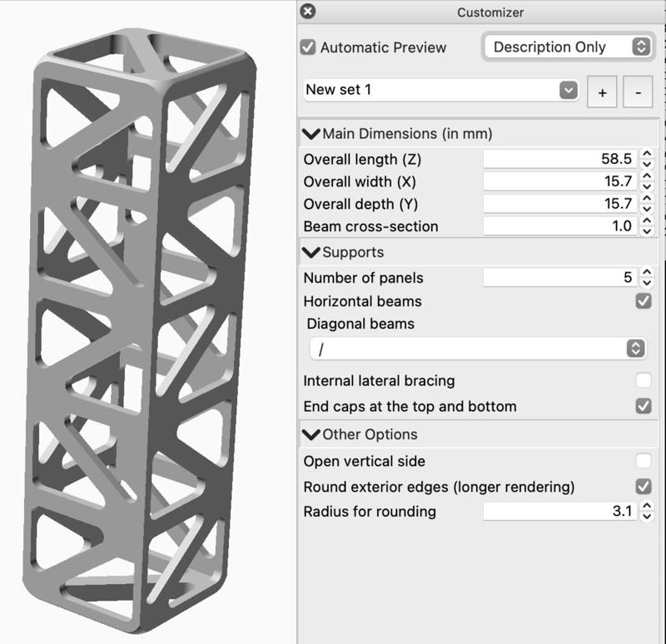The image size is (666, 644).
Task: Collapse the Main Dimensions section
Action: click(x=310, y=133)
